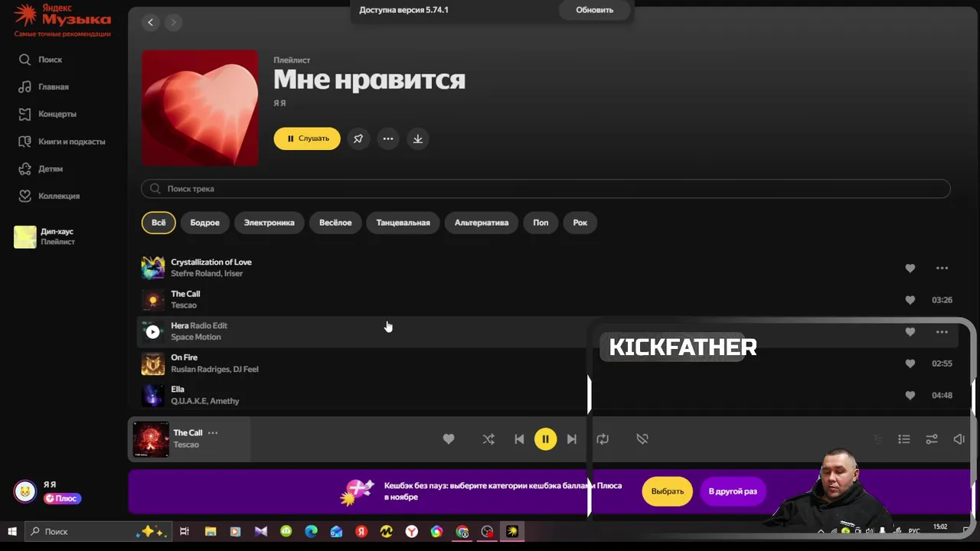This screenshot has height=551, width=980.
Task: Open the Плюс subscription badge
Action: coord(62,498)
